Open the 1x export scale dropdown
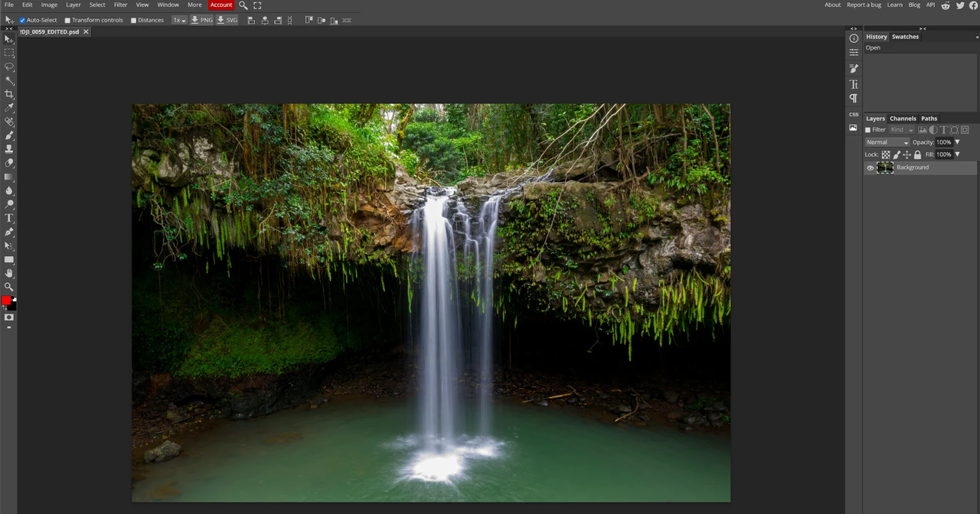The image size is (980, 514). [178, 20]
